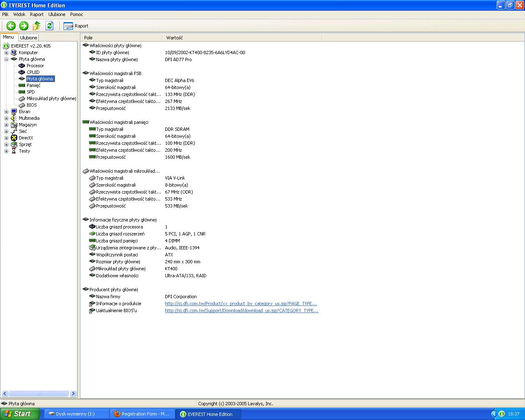
Task: Click the Ekran monitor icon in tree
Action: [14, 112]
